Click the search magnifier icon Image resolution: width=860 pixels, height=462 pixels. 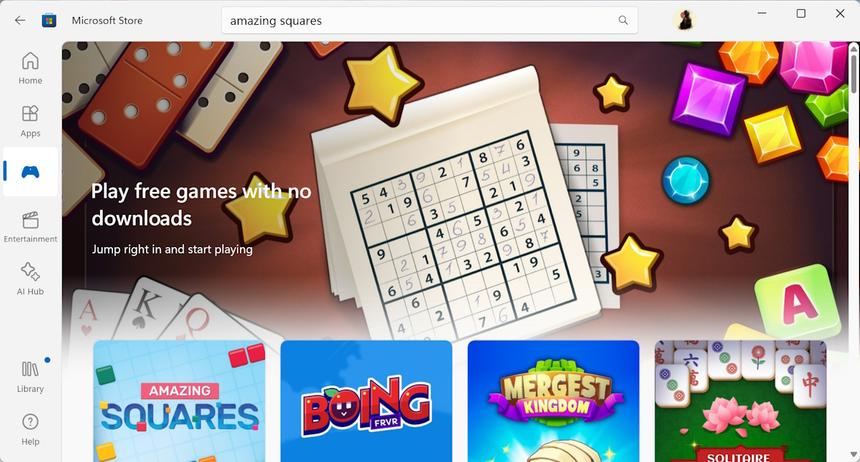pyautogui.click(x=623, y=20)
